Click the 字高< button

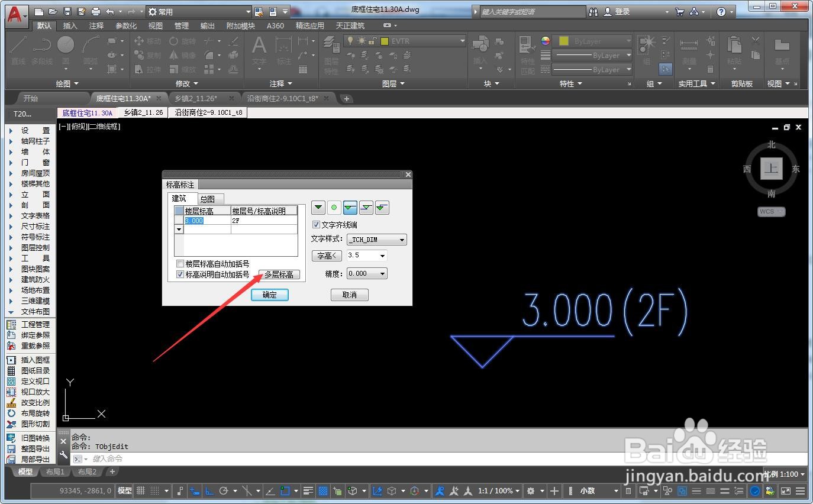[327, 256]
